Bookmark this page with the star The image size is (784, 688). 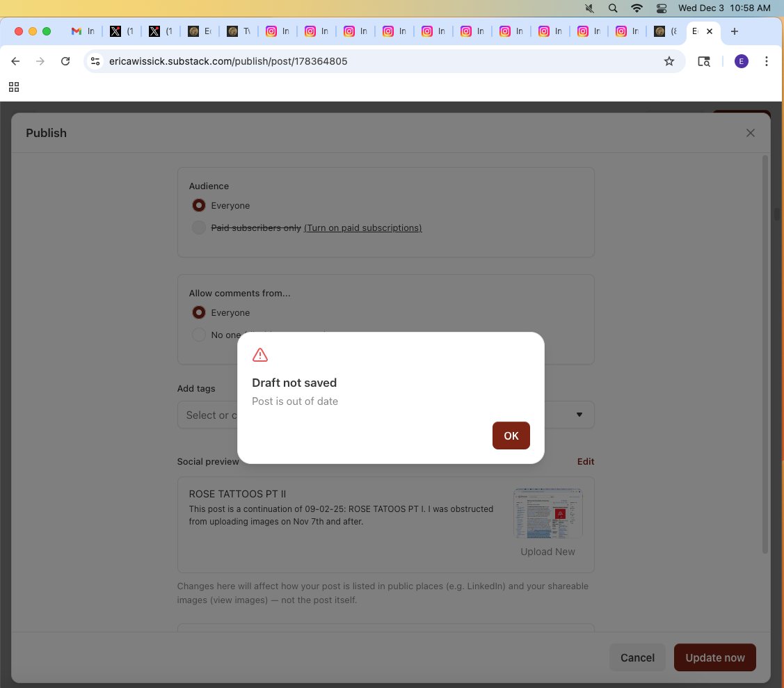point(669,61)
